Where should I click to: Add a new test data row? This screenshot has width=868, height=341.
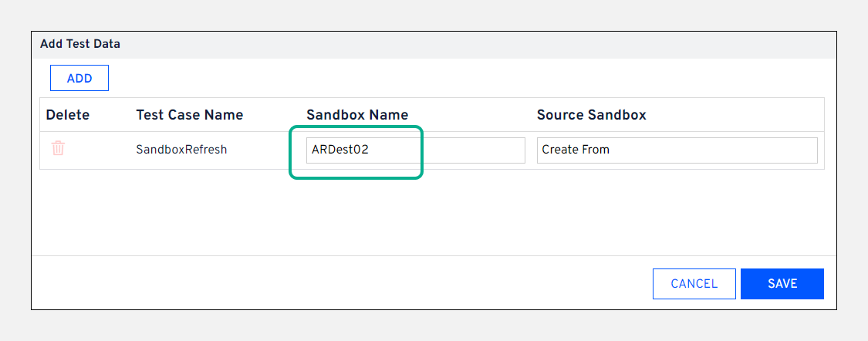[x=79, y=78]
